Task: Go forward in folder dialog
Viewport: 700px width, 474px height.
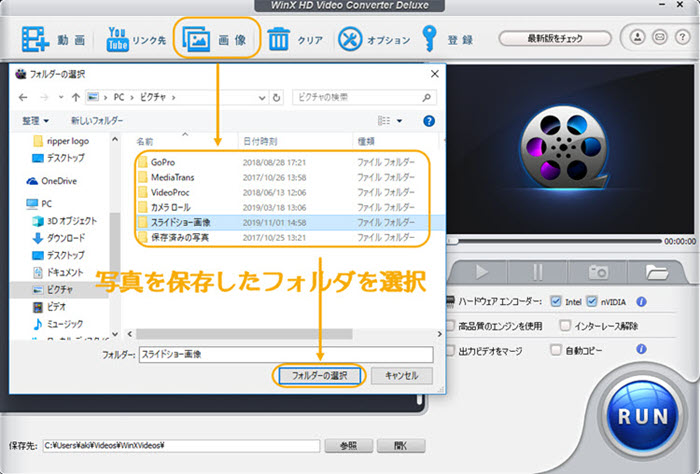Action: tap(44, 97)
